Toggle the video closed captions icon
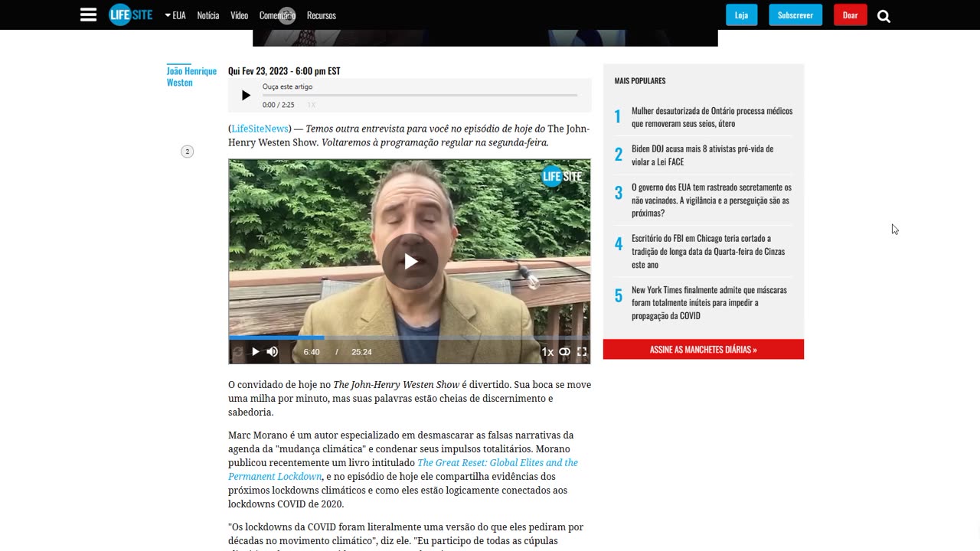Viewport: 980px width, 551px height. (x=564, y=352)
